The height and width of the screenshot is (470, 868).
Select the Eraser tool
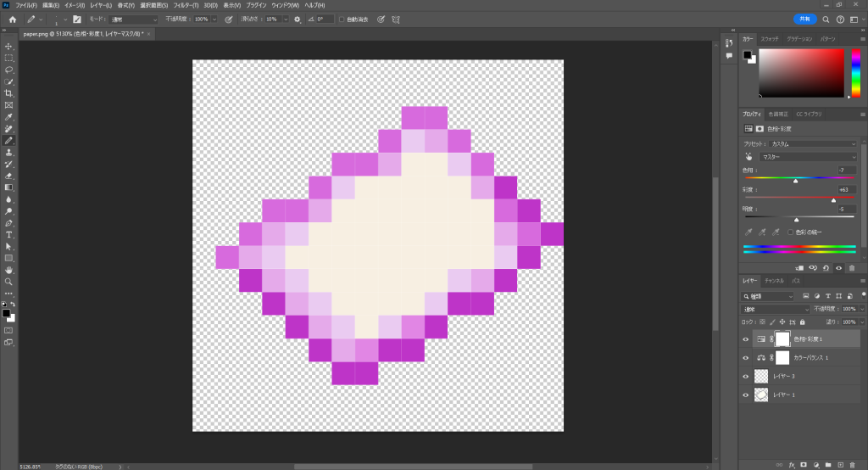[8, 176]
